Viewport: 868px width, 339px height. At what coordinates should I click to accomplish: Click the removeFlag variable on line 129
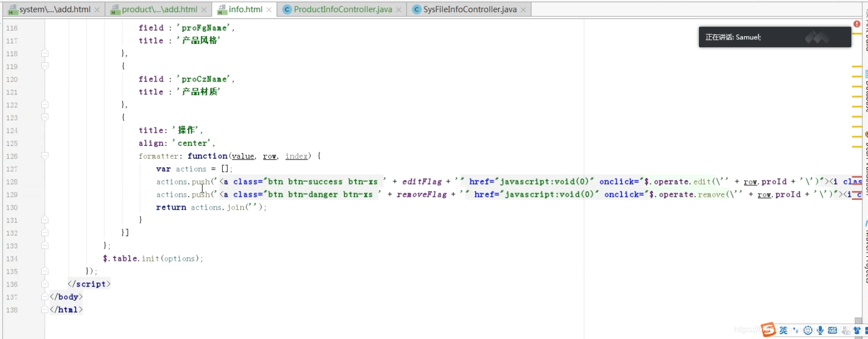point(422,195)
